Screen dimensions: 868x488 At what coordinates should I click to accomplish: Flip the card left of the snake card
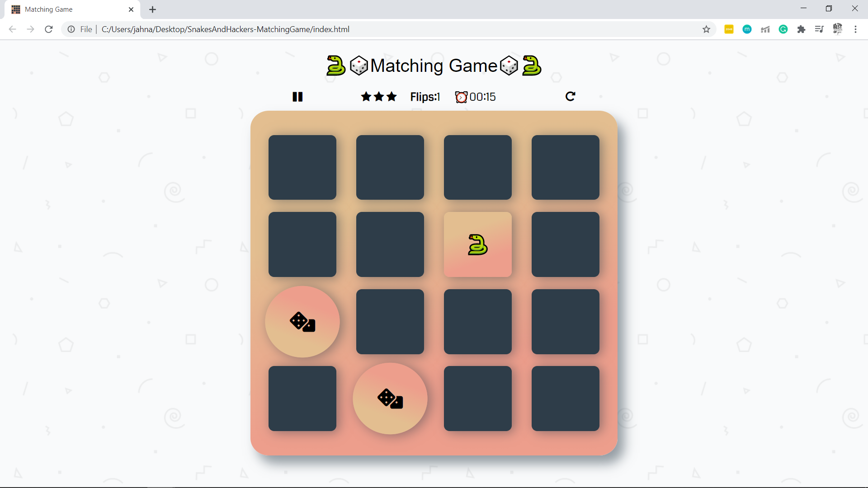coord(390,244)
